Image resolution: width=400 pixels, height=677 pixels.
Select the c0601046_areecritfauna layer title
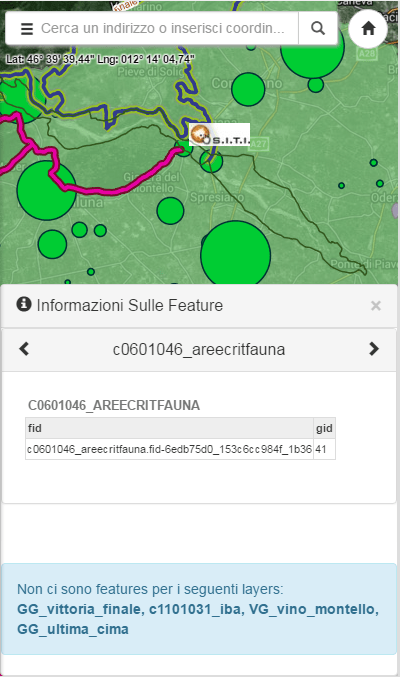coord(199,349)
